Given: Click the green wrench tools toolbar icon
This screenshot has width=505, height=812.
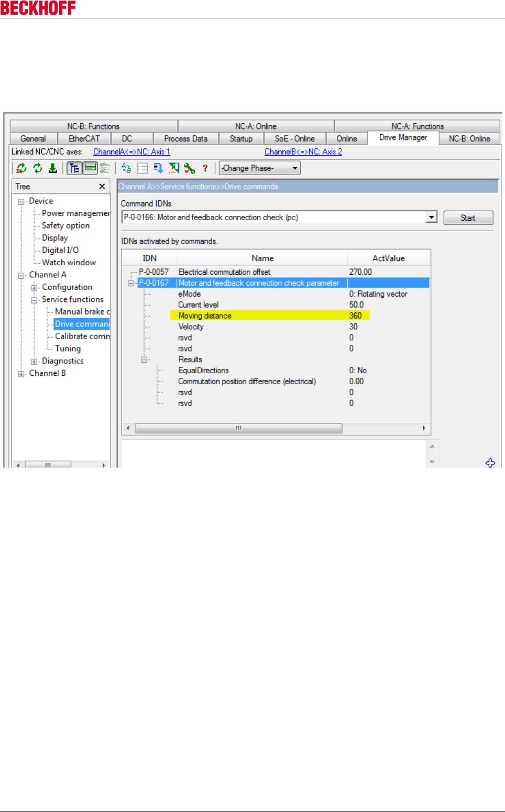Looking at the screenshot, I should [190, 168].
